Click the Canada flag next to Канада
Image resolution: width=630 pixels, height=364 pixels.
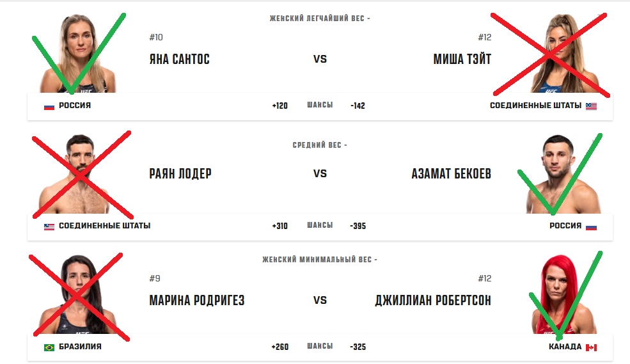tap(591, 347)
